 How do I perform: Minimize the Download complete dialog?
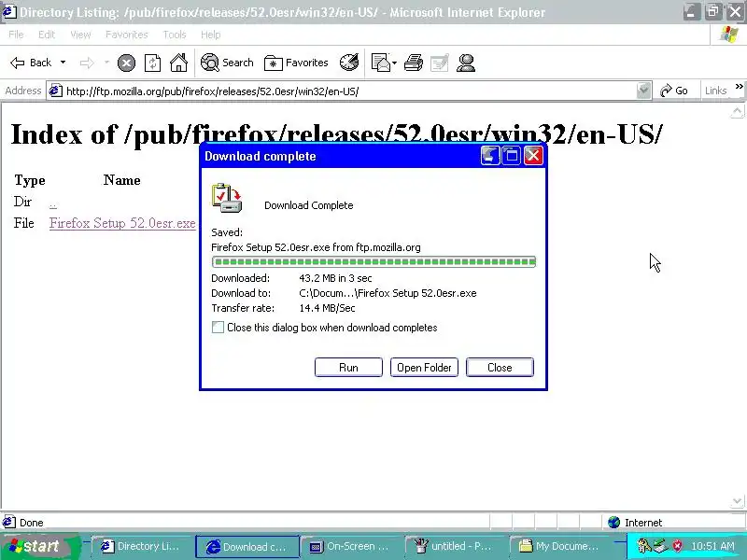click(489, 155)
